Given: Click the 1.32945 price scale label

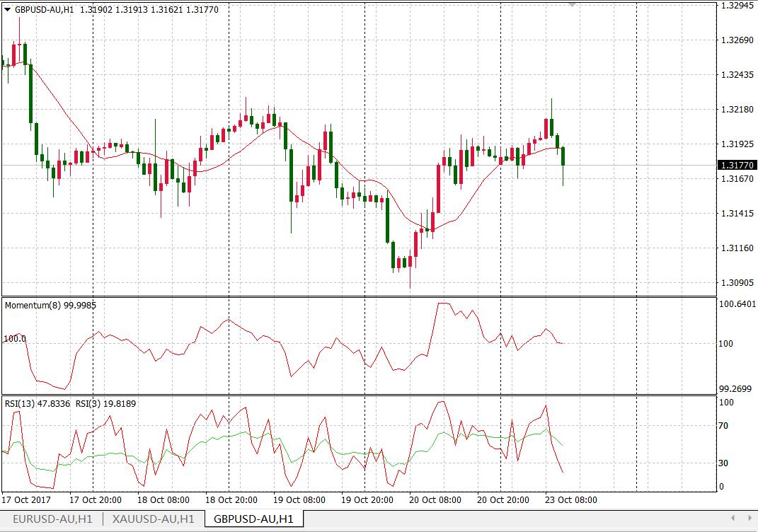Looking at the screenshot, I should pos(737,6).
